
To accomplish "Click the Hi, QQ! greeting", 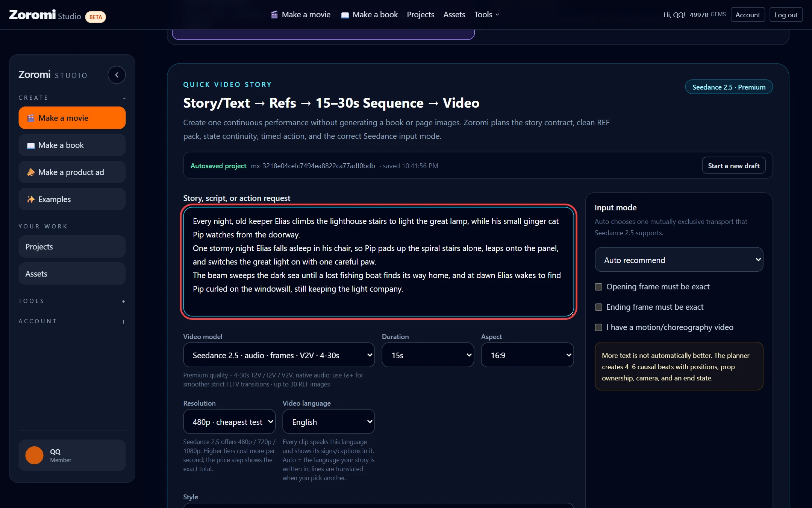I will (674, 15).
